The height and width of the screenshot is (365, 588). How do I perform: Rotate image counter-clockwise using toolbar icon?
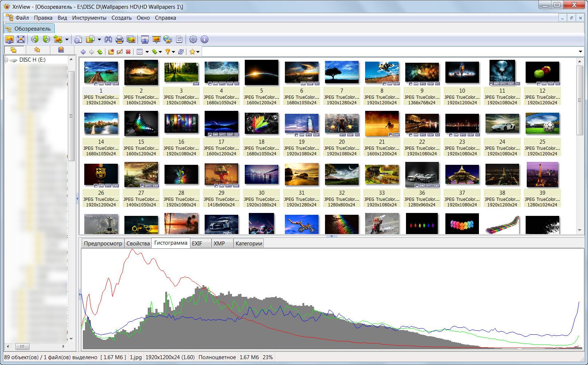point(35,39)
